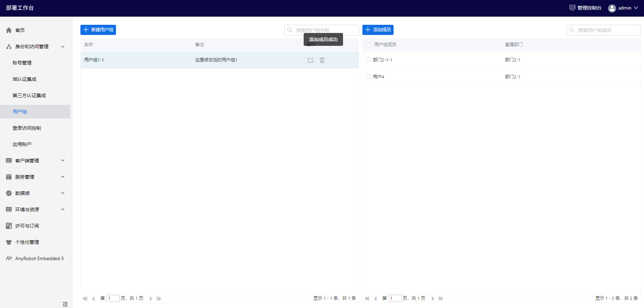This screenshot has width=644, height=308.
Task: Click the 个性化管理 shirt icon
Action: tap(9, 242)
